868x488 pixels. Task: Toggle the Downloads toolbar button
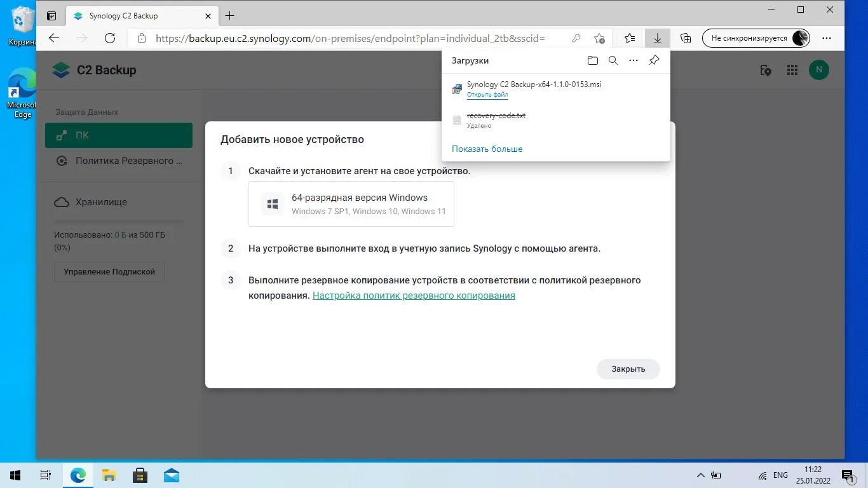point(657,38)
